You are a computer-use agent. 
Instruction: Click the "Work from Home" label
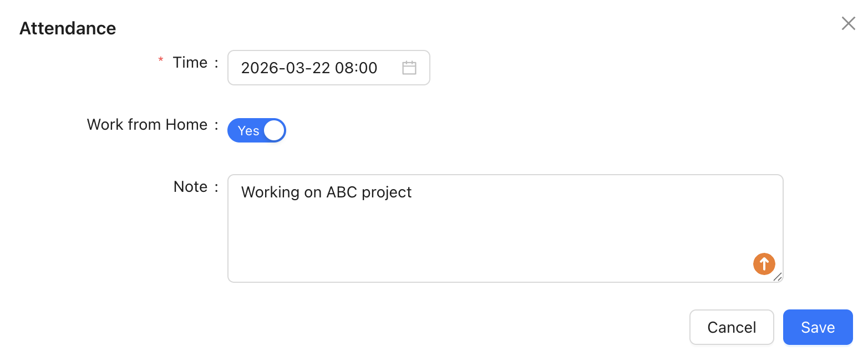tap(147, 125)
